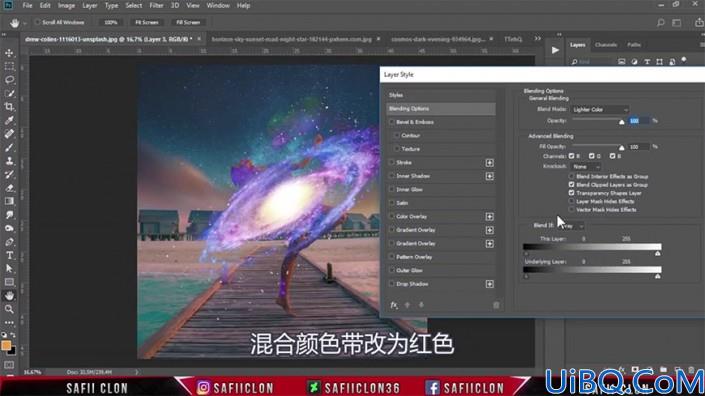Click the Fill Opacity slider handle
The image size is (705, 396).
[622, 147]
